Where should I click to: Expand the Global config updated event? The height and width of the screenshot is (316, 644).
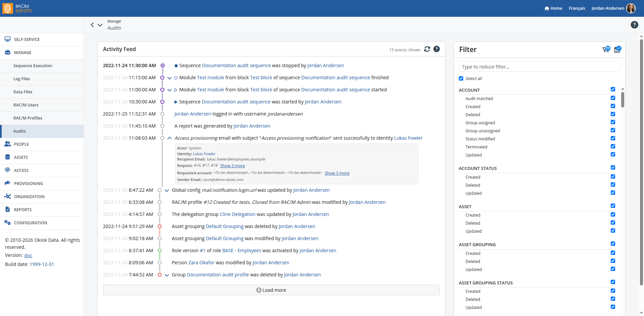[167, 190]
